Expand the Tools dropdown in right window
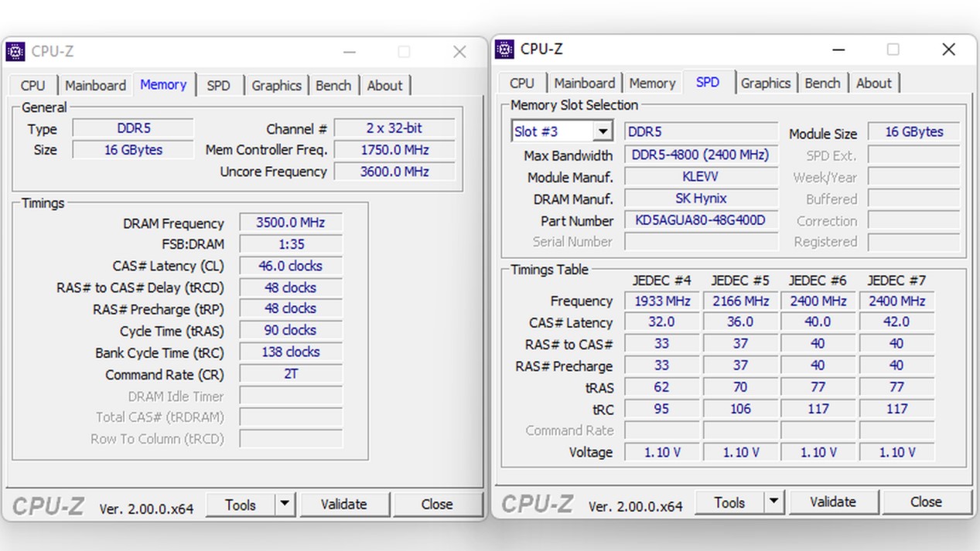The image size is (980, 551). click(773, 502)
